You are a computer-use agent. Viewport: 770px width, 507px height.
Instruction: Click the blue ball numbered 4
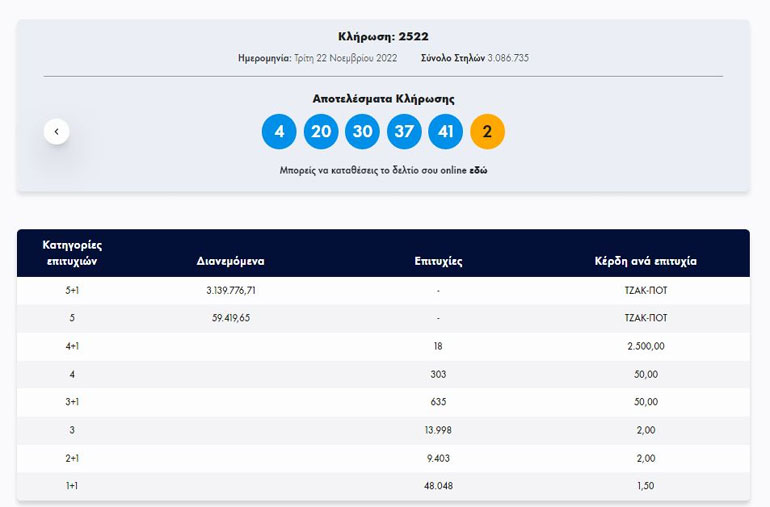279,131
